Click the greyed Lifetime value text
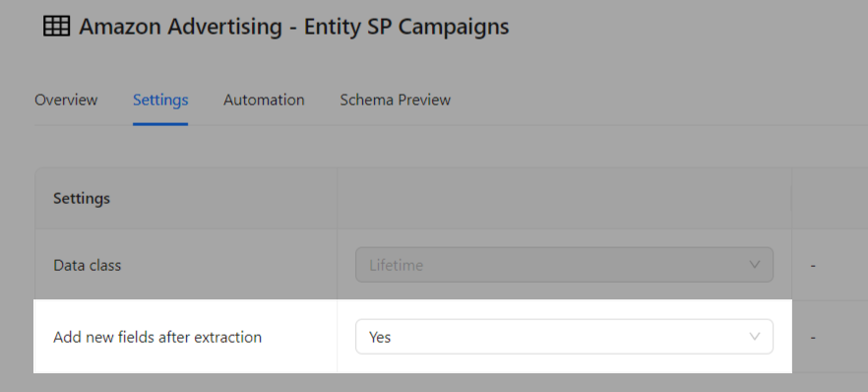 click(x=396, y=265)
